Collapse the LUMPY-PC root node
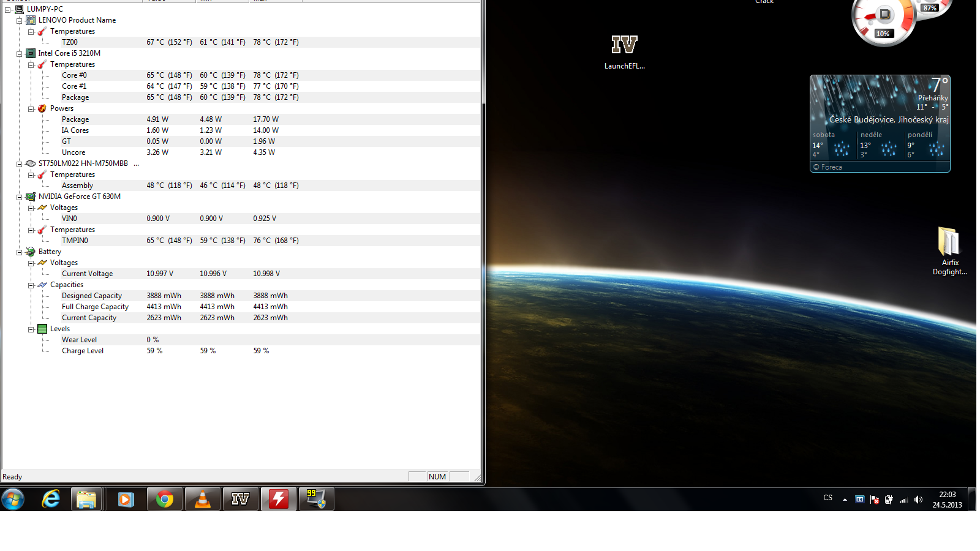 pyautogui.click(x=7, y=10)
